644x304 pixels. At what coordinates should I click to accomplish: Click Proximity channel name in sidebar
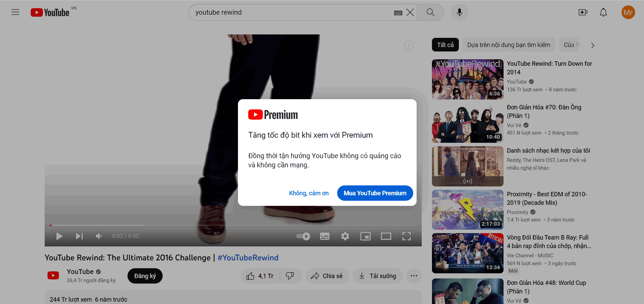point(518,212)
